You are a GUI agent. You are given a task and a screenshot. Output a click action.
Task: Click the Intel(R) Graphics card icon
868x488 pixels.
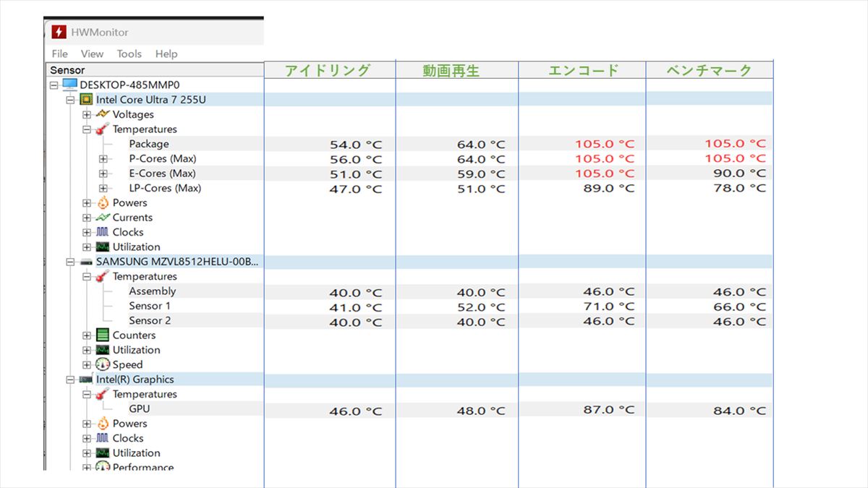click(86, 380)
